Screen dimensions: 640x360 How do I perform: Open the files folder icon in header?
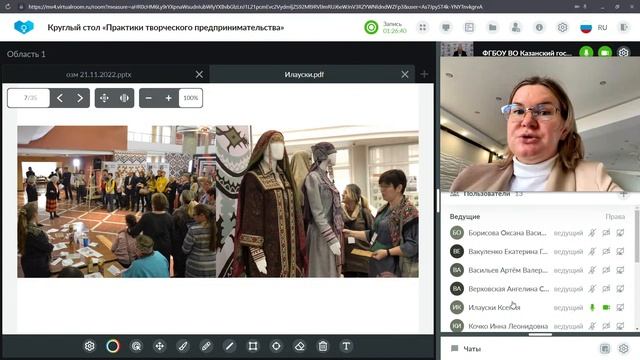[x=493, y=27]
